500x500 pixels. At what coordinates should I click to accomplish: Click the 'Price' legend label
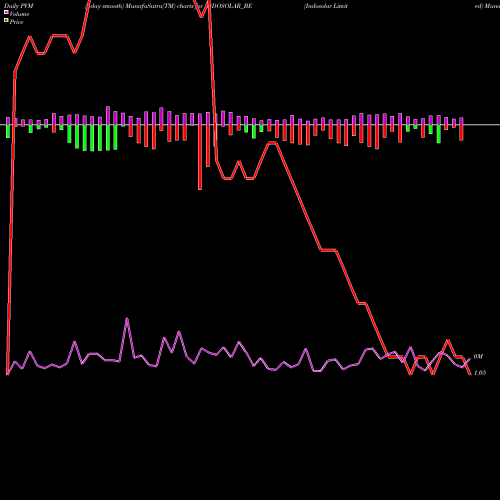[16, 22]
